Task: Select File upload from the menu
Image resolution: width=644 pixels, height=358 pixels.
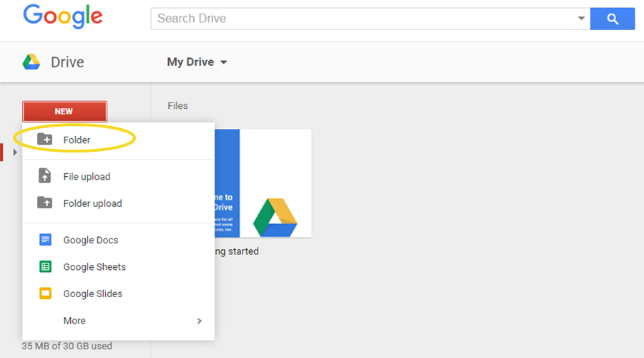Action: click(87, 176)
